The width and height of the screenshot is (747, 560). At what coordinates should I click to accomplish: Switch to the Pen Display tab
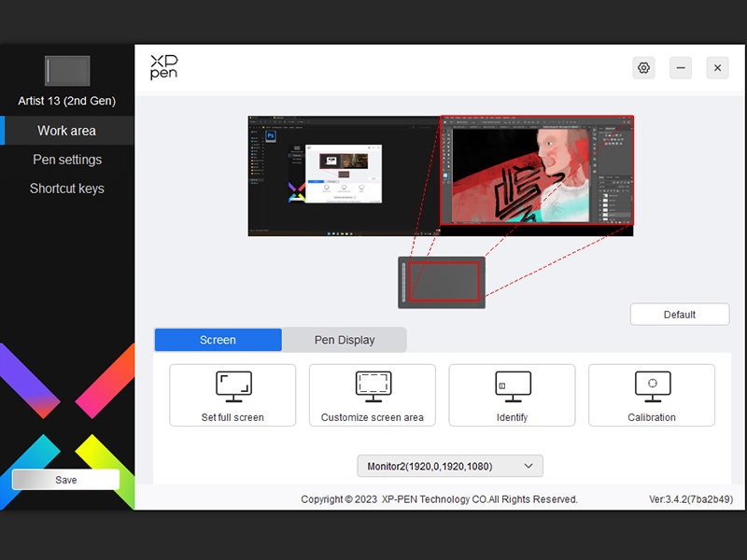[345, 340]
